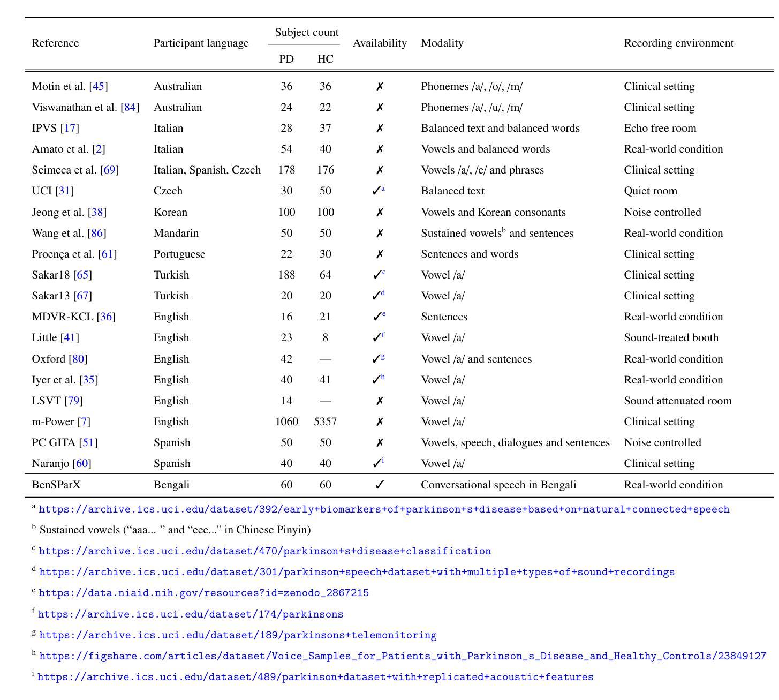Click reference 31 next to UCI
The height and width of the screenshot is (700, 779).
click(64, 191)
